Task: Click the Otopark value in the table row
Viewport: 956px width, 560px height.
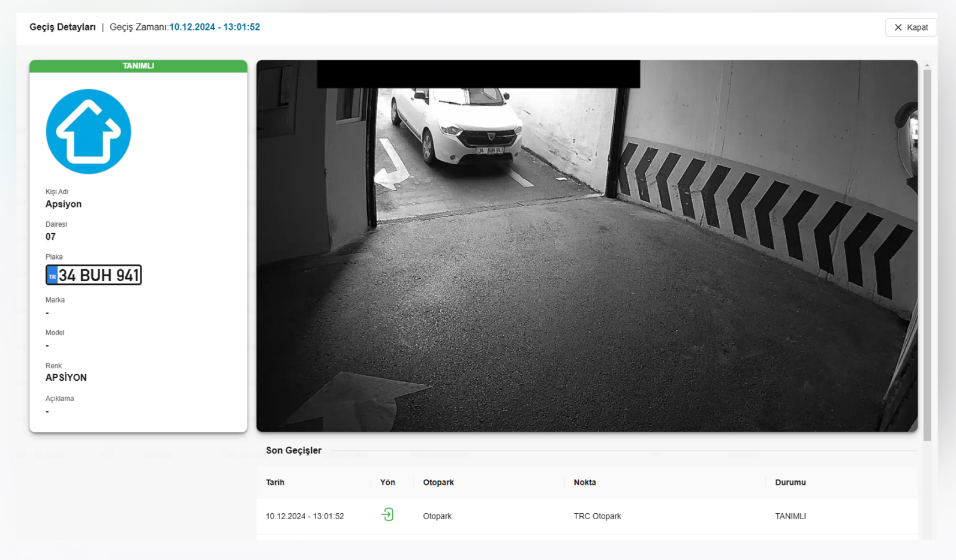Action: [437, 516]
